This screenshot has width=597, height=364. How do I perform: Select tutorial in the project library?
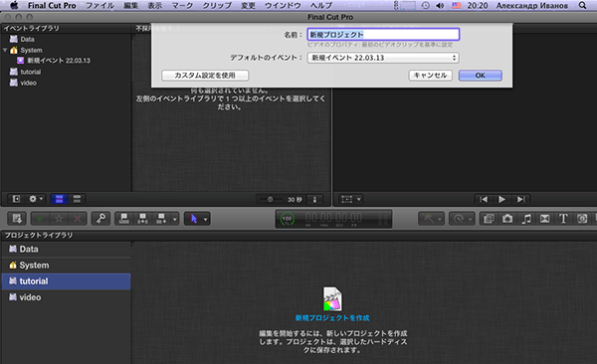(66, 281)
